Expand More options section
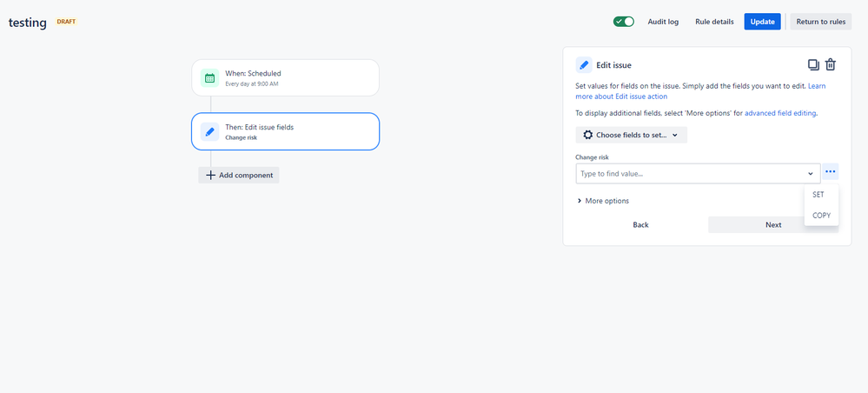 (602, 201)
